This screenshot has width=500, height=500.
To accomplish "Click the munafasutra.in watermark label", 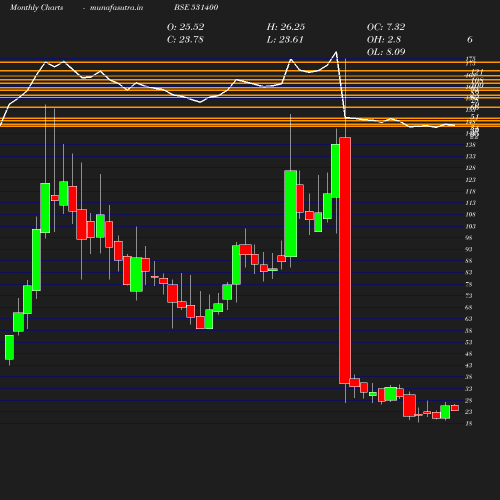I will tap(116, 7).
